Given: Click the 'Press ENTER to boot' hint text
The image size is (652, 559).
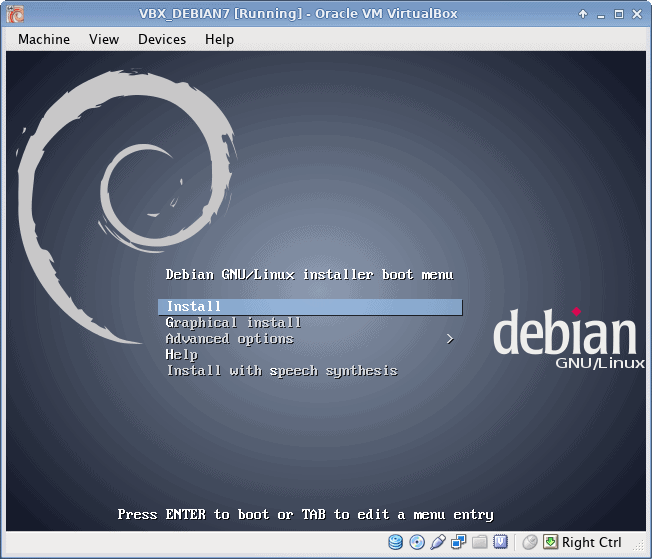Looking at the screenshot, I should [x=306, y=514].
